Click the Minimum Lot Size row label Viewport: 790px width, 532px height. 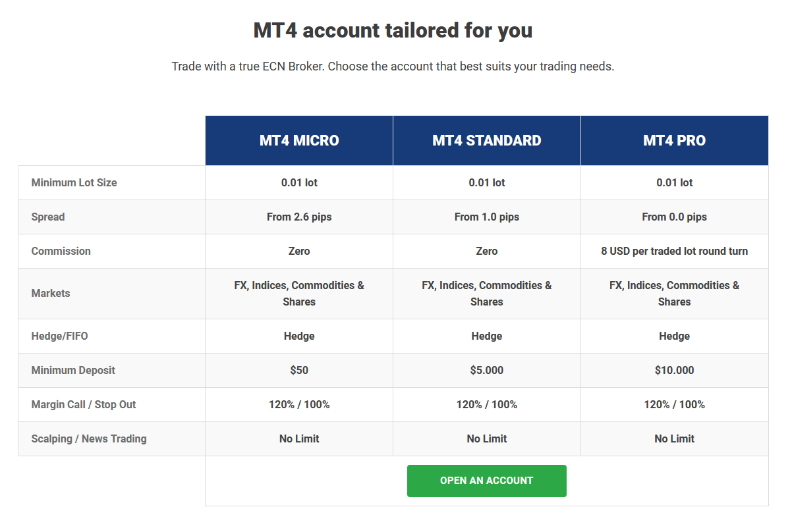[74, 182]
